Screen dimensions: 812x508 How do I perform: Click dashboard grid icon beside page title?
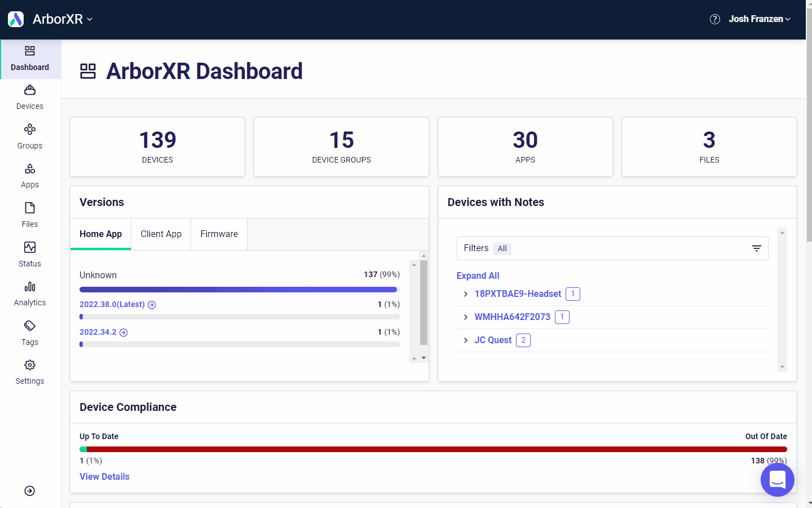point(88,71)
